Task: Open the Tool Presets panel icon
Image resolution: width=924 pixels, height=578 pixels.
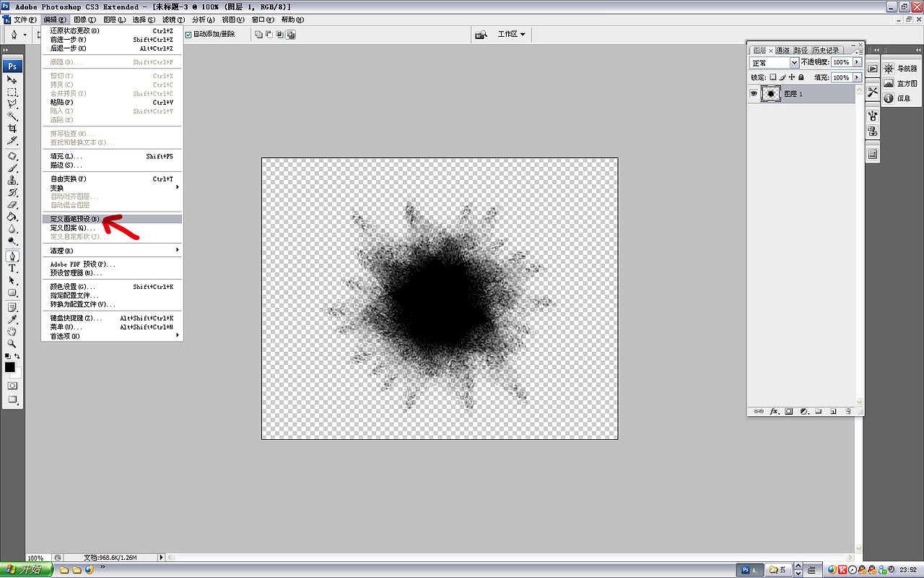Action: coord(872,91)
